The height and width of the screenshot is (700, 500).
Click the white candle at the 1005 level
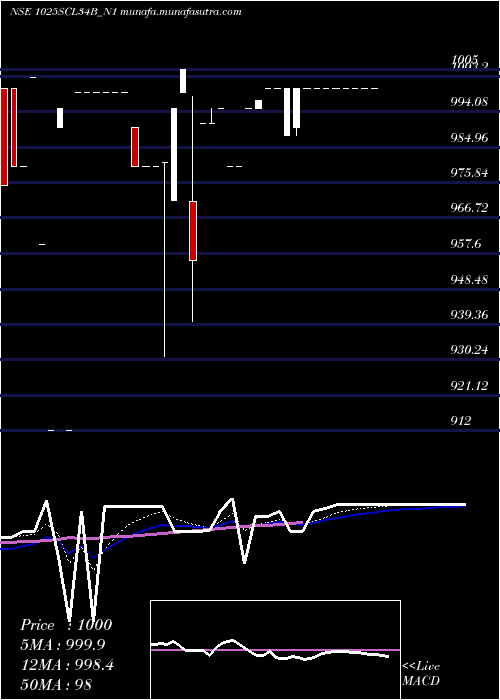pos(183,81)
